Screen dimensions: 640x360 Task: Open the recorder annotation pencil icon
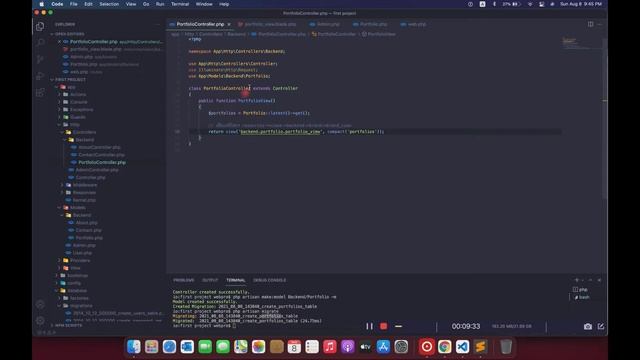[601, 326]
